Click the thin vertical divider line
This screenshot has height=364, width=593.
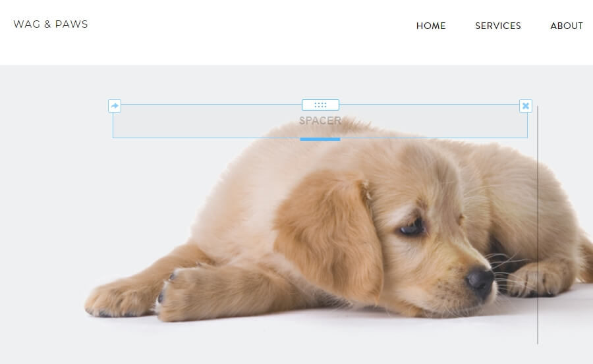[538, 225]
